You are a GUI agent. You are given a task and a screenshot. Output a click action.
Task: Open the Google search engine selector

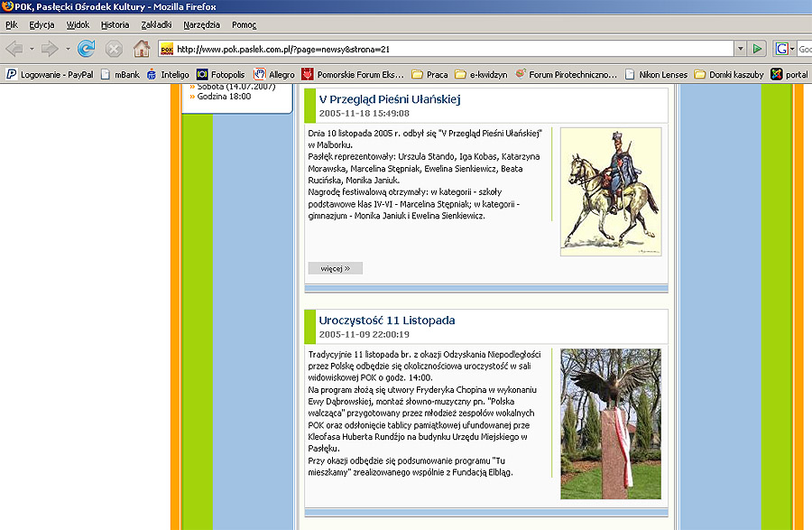(x=783, y=49)
